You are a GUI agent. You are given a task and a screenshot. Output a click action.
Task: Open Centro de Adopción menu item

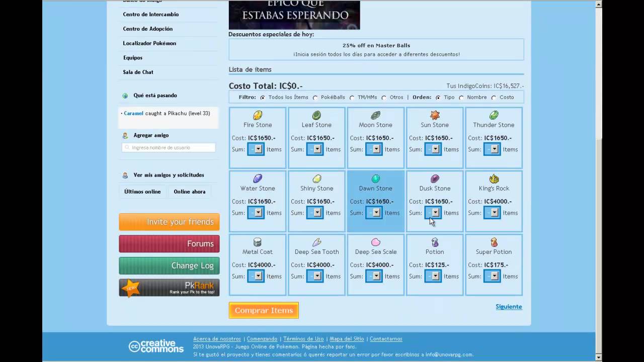tap(147, 29)
